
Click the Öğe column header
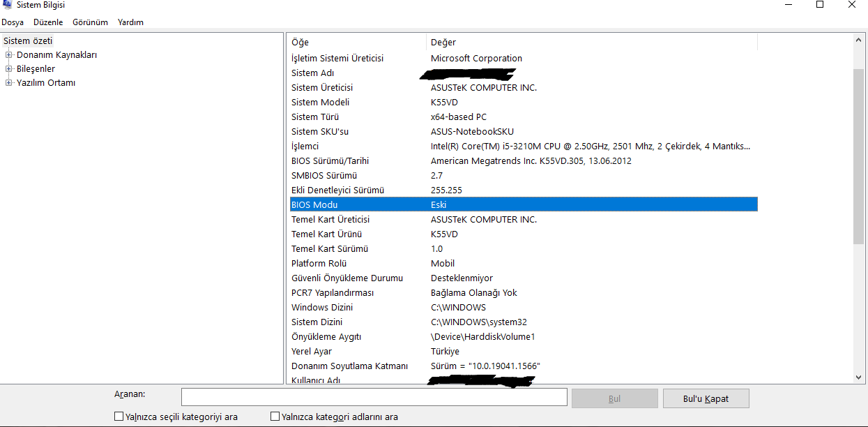[x=357, y=43]
